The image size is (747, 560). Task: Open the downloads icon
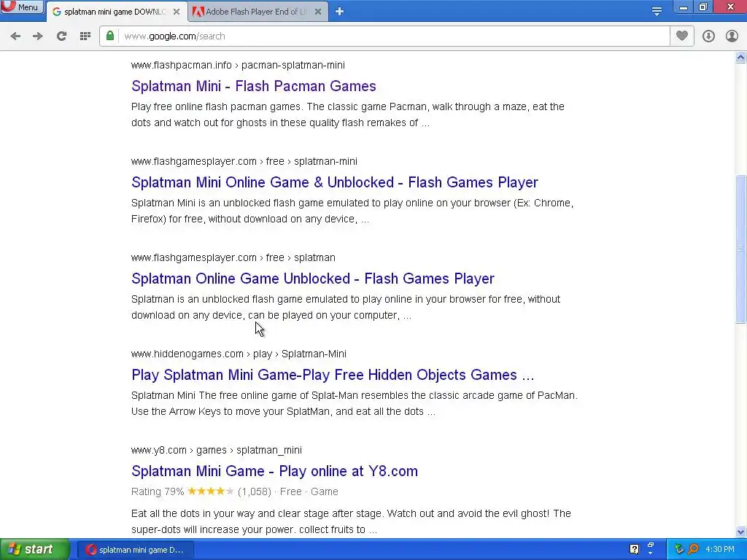coord(708,36)
